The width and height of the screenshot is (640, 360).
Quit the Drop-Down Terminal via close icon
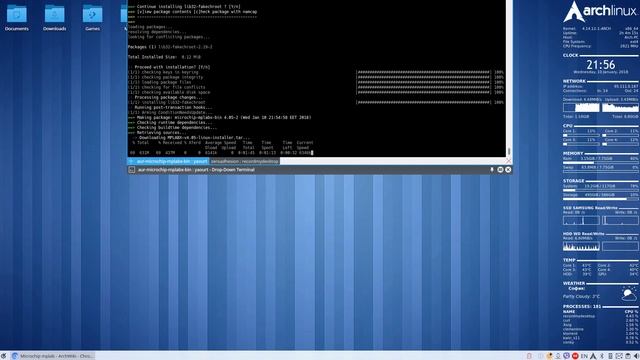508,170
